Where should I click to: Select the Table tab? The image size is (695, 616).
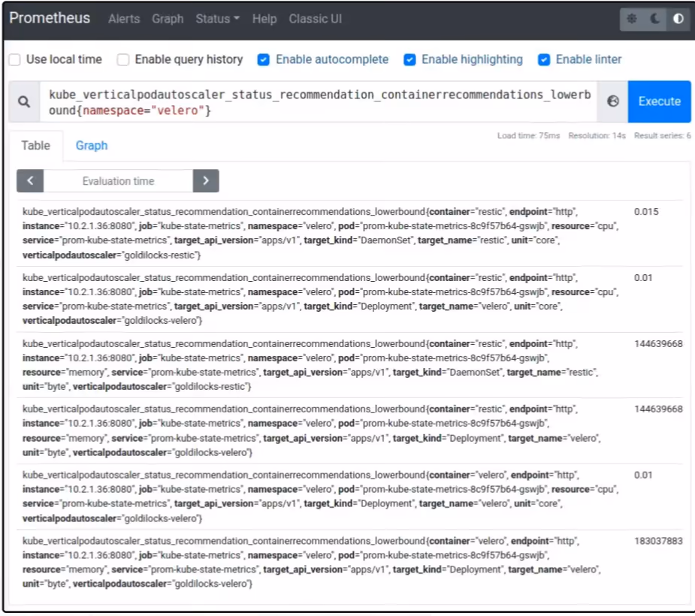pyautogui.click(x=35, y=145)
